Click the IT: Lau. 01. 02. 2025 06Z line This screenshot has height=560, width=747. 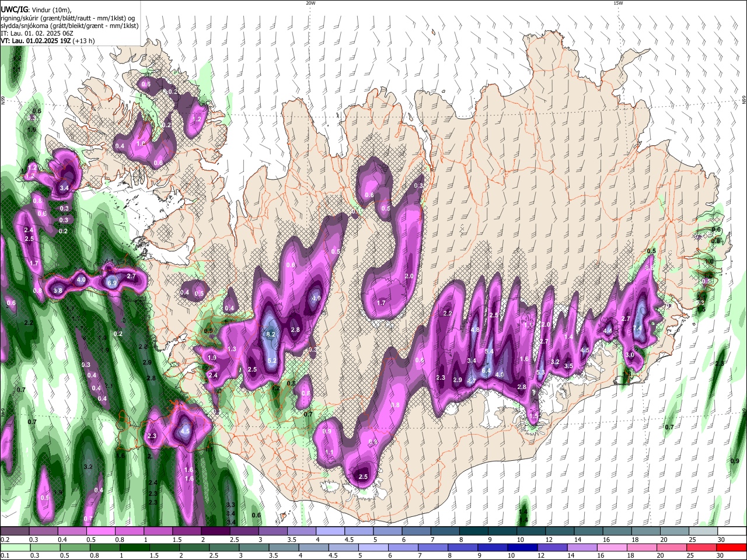point(38,33)
